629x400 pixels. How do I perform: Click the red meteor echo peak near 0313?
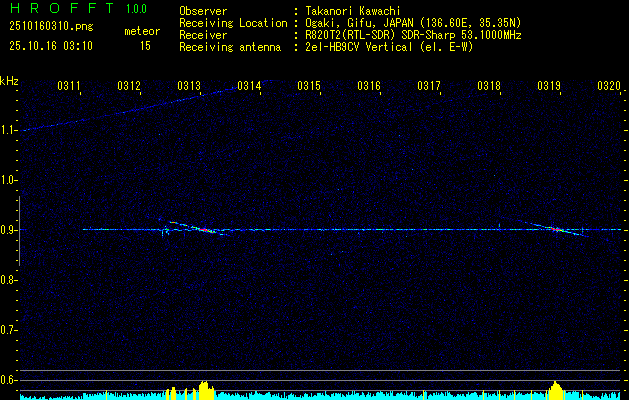tap(204, 230)
